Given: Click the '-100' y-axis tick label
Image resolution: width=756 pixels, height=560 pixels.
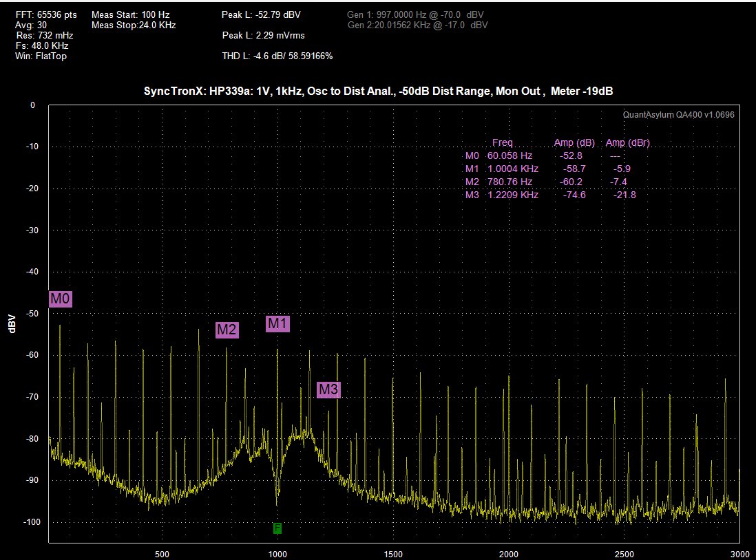Looking at the screenshot, I should tap(32, 522).
